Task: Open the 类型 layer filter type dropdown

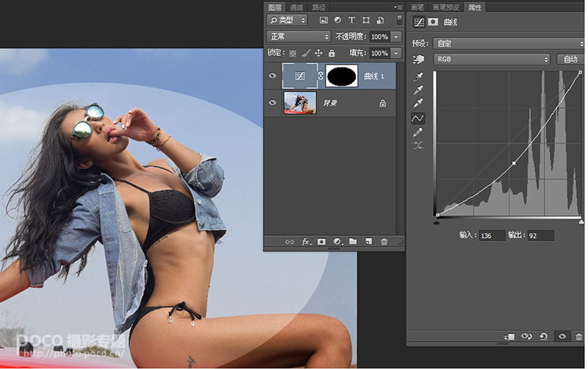Action: pos(287,20)
